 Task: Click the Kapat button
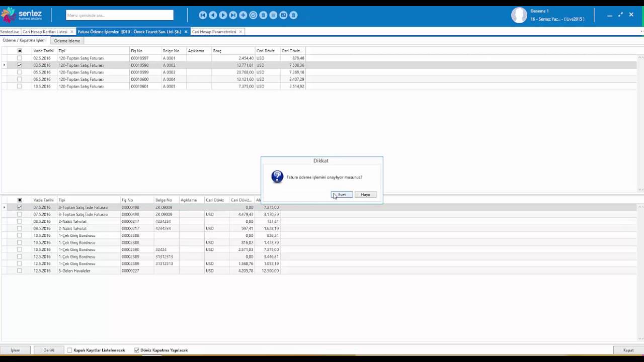click(x=628, y=350)
